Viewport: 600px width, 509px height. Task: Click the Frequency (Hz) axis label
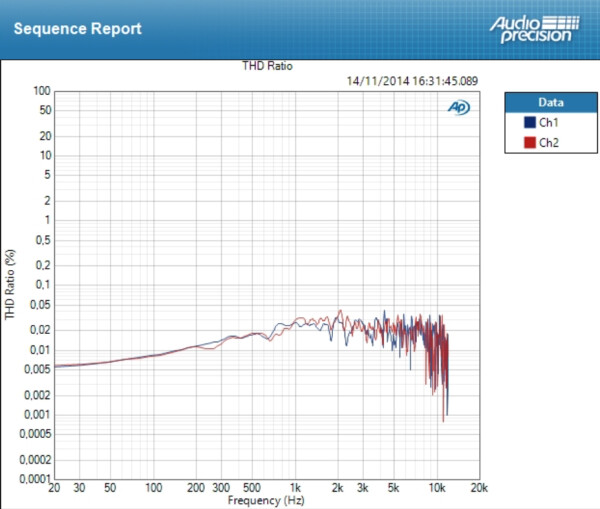[x=266, y=500]
